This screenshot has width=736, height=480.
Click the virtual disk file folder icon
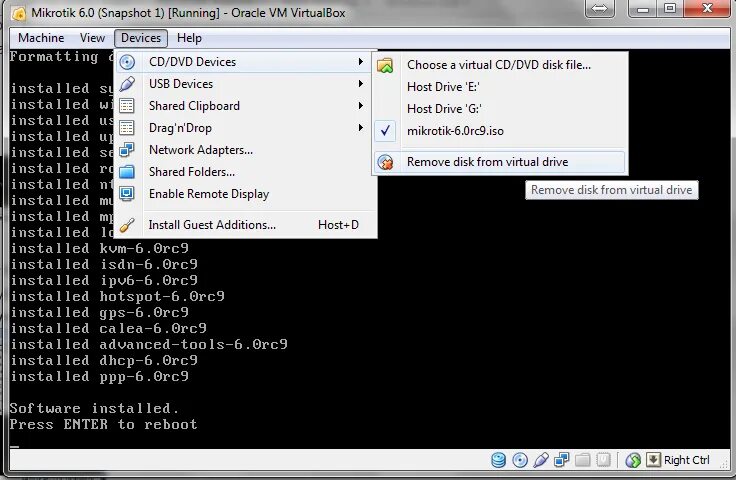pos(385,65)
